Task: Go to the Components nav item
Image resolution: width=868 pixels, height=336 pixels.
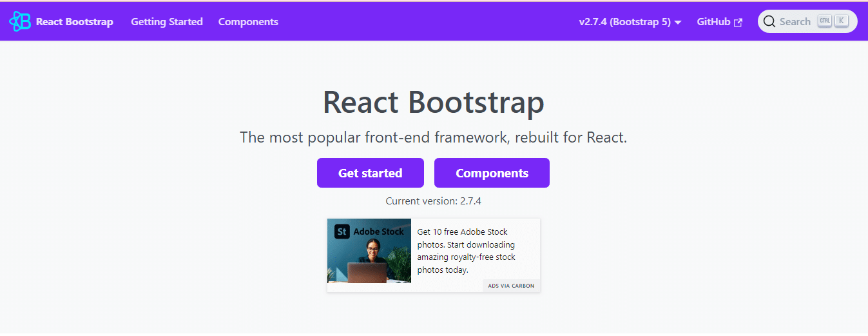Action: pos(248,22)
